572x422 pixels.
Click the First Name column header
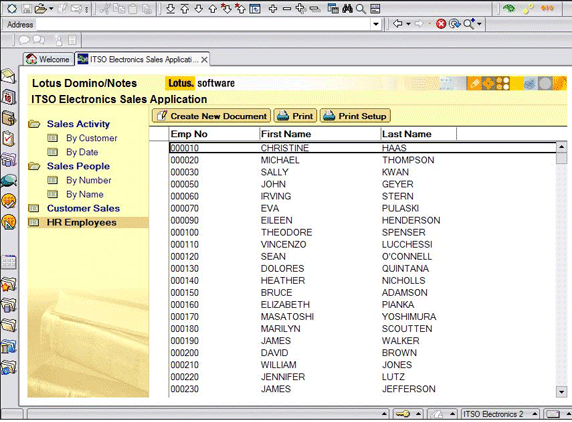pyautogui.click(x=320, y=134)
